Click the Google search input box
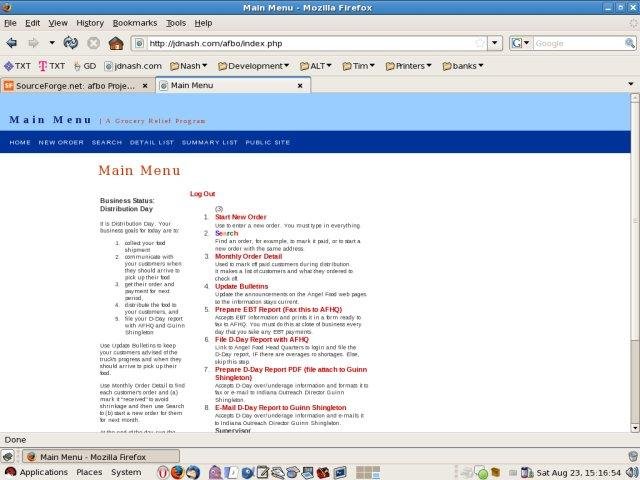Image resolution: width=640 pixels, height=480 pixels. pyautogui.click(x=578, y=43)
